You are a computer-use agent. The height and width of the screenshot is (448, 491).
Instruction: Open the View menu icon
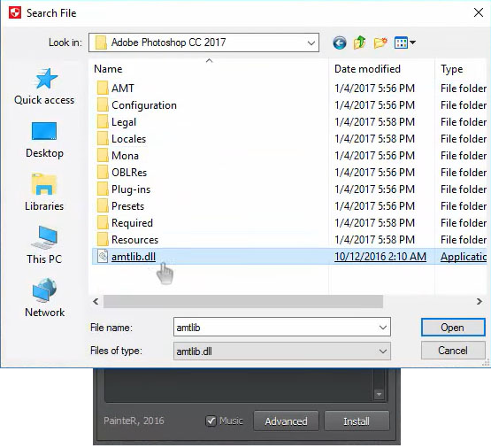pyautogui.click(x=405, y=42)
